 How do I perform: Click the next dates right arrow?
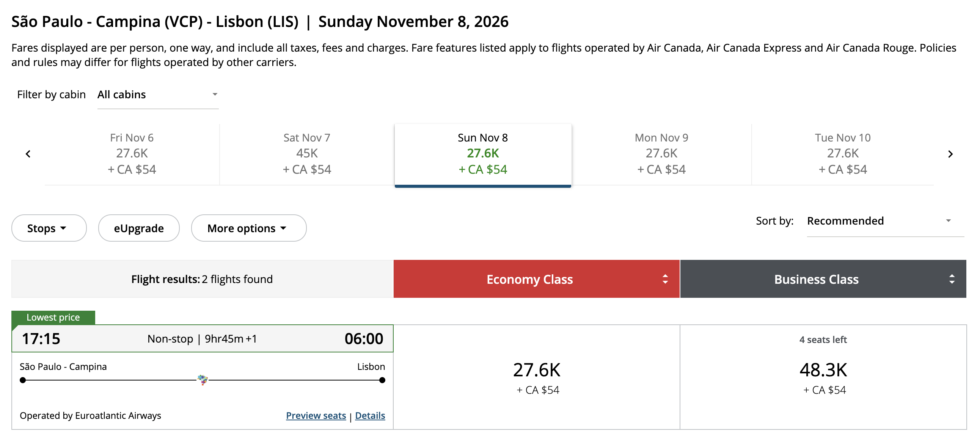[950, 154]
